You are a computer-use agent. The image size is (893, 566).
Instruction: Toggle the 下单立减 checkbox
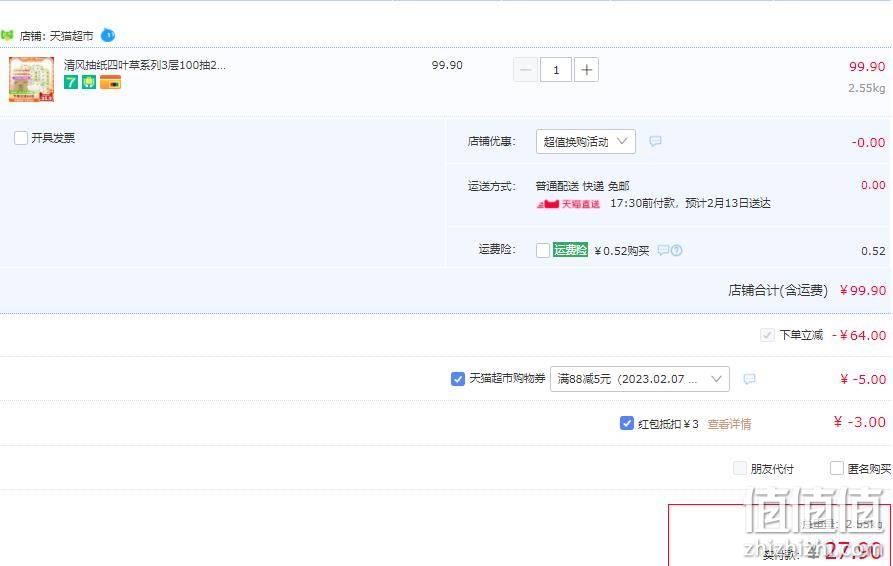pos(767,335)
